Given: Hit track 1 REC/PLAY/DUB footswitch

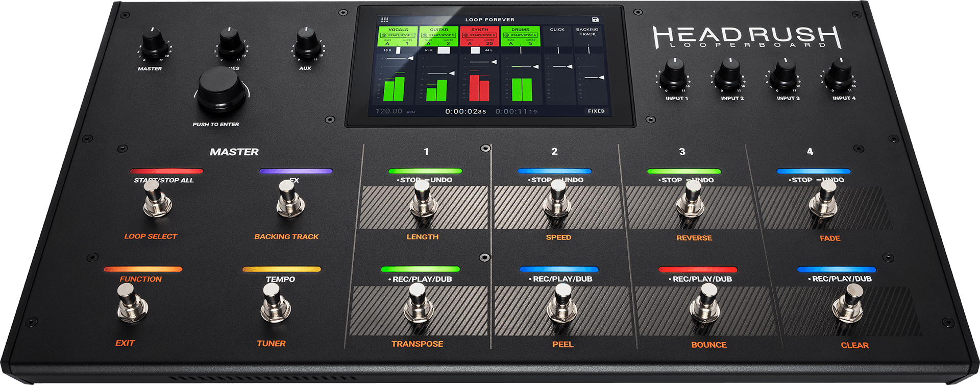Looking at the screenshot, I should coord(420,303).
